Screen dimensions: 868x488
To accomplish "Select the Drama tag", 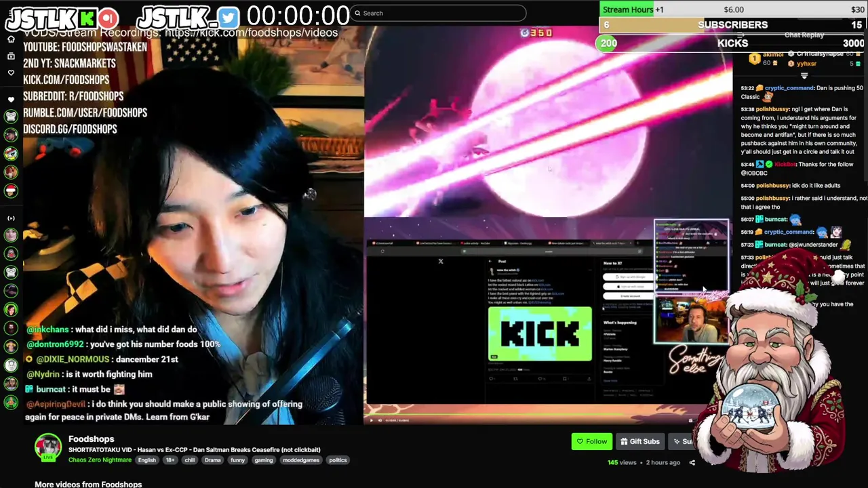I will click(x=213, y=460).
